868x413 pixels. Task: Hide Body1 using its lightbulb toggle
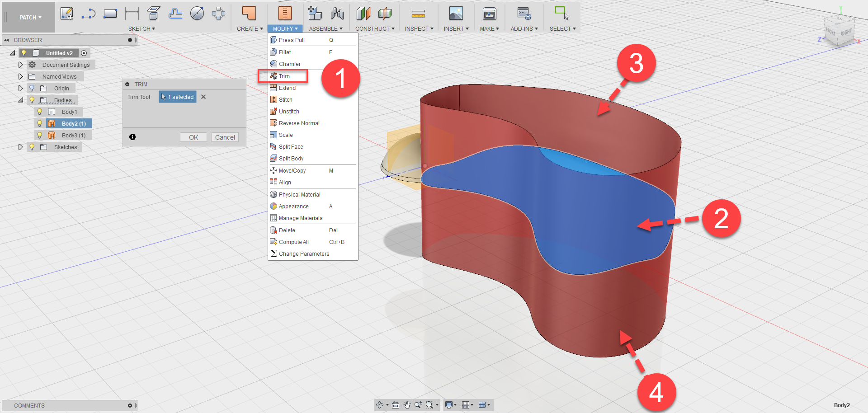pos(39,112)
